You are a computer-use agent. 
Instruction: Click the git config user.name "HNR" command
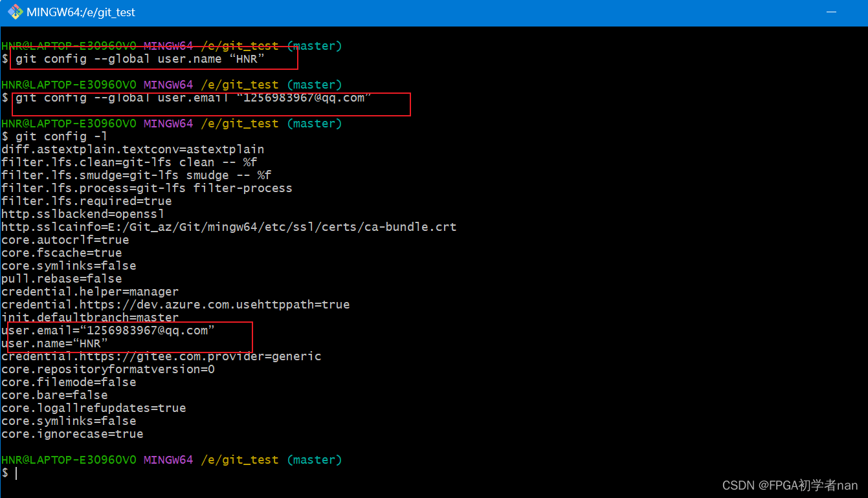coord(140,59)
